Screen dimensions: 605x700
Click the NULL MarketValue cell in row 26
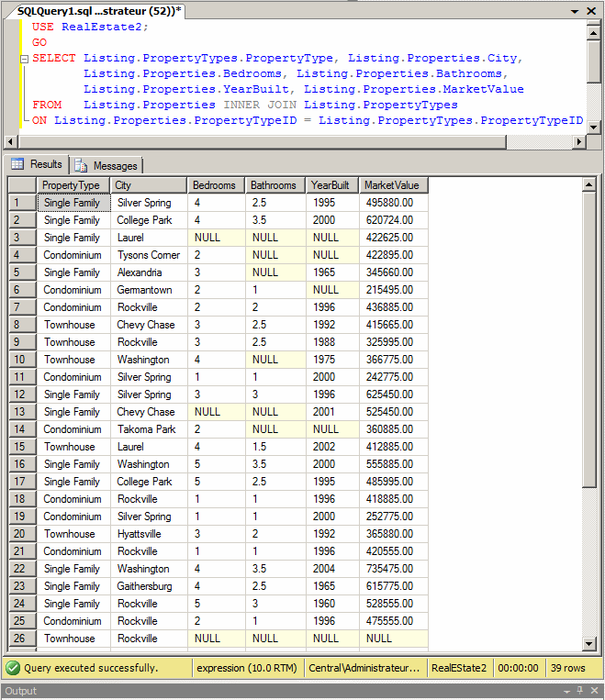[393, 639]
